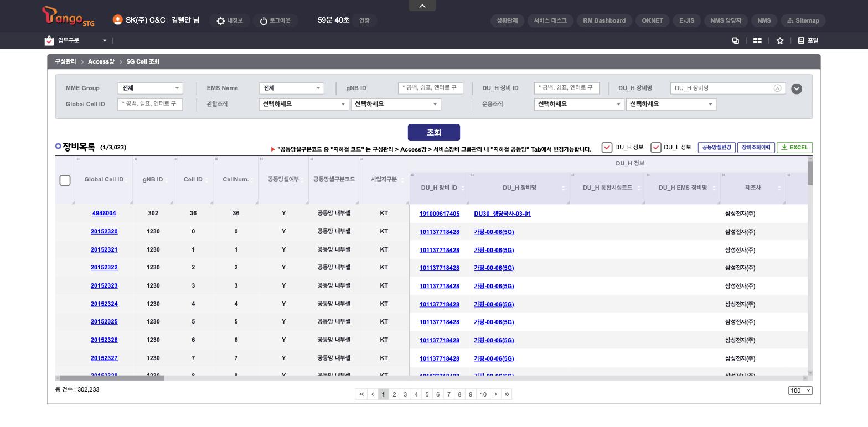The height and width of the screenshot is (427, 868).
Task: Open the MME Group dropdown
Action: coord(150,88)
